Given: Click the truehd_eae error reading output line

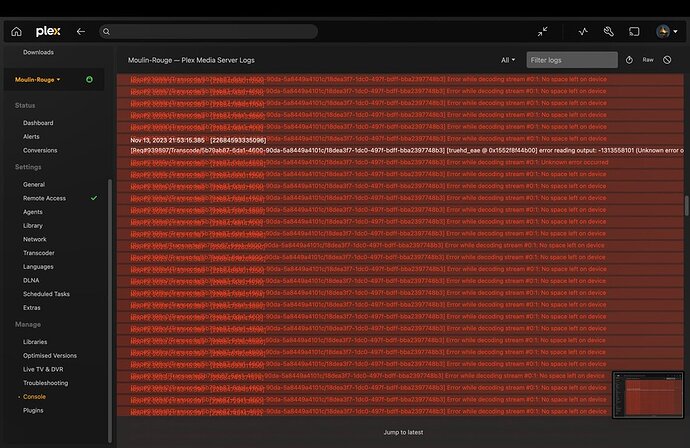Looking at the screenshot, I should pyautogui.click(x=407, y=151).
